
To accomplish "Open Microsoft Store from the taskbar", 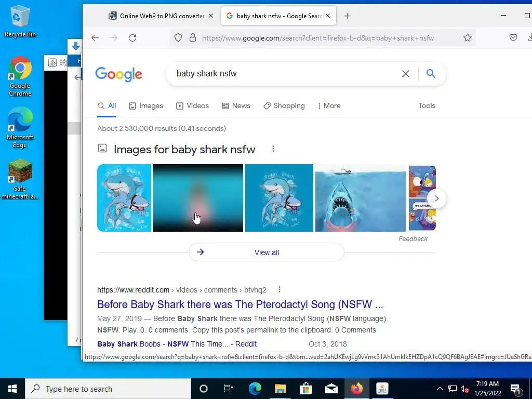I will pyautogui.click(x=305, y=389).
